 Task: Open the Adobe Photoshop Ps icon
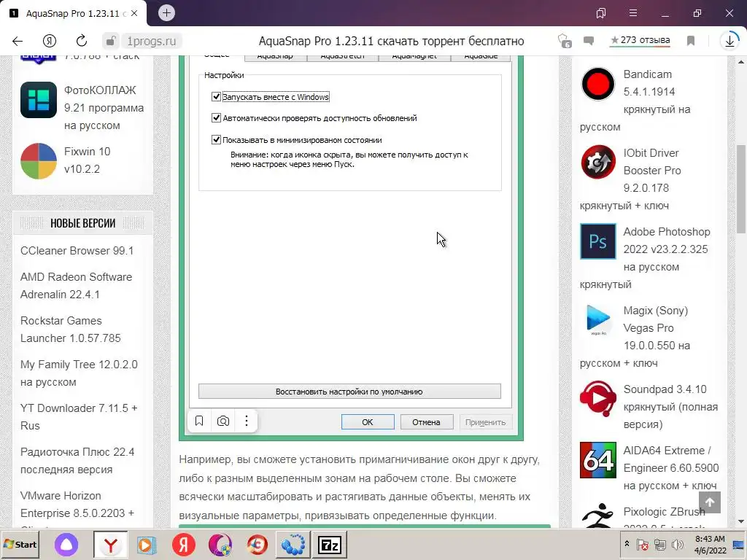pyautogui.click(x=598, y=241)
